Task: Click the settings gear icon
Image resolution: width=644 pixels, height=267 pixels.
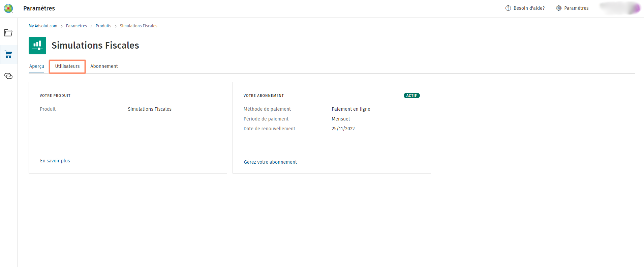Action: click(559, 8)
